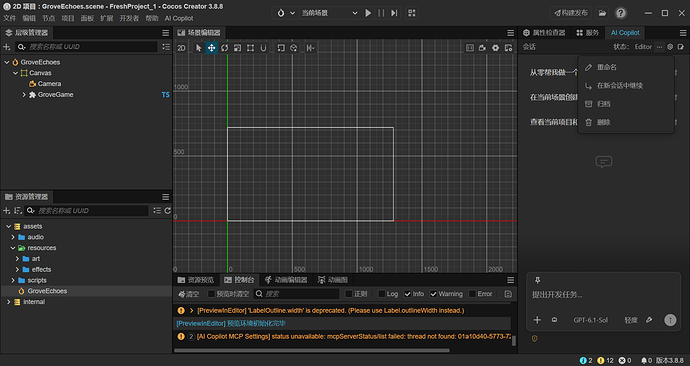Screen dimensions: 690x366
Task: Select the pointer selection tool in scene toolbar
Action: tap(198, 48)
